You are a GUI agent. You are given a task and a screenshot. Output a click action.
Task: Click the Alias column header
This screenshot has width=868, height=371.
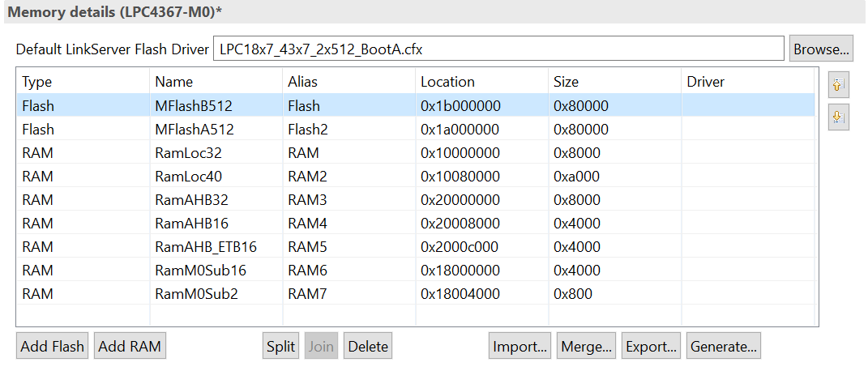pos(348,82)
